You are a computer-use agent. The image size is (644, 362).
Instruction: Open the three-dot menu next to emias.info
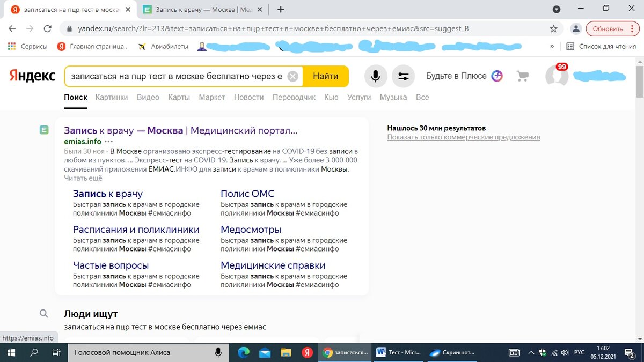109,142
